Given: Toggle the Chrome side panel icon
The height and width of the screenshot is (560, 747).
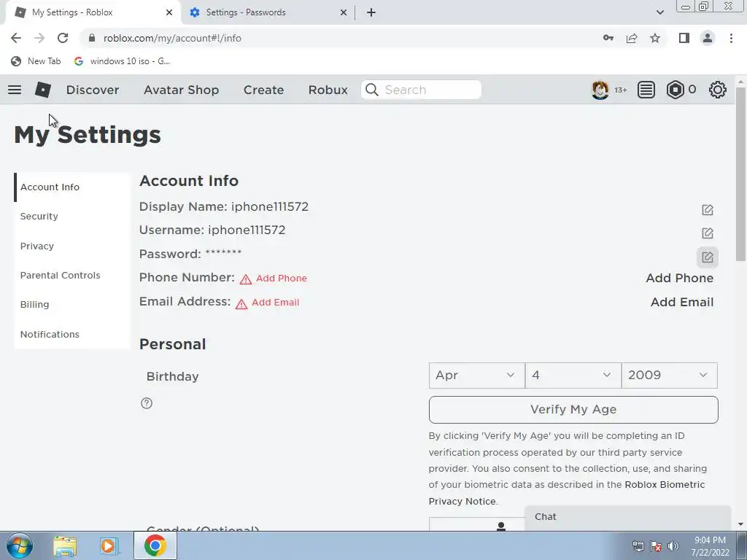Looking at the screenshot, I should click(x=684, y=38).
